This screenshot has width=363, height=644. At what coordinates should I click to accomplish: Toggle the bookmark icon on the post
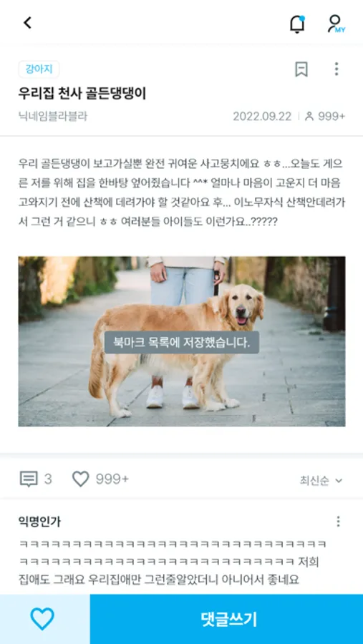coord(301,69)
